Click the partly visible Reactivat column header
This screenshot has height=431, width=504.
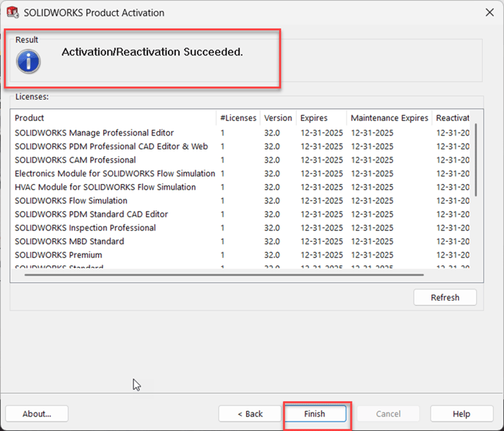coord(452,118)
